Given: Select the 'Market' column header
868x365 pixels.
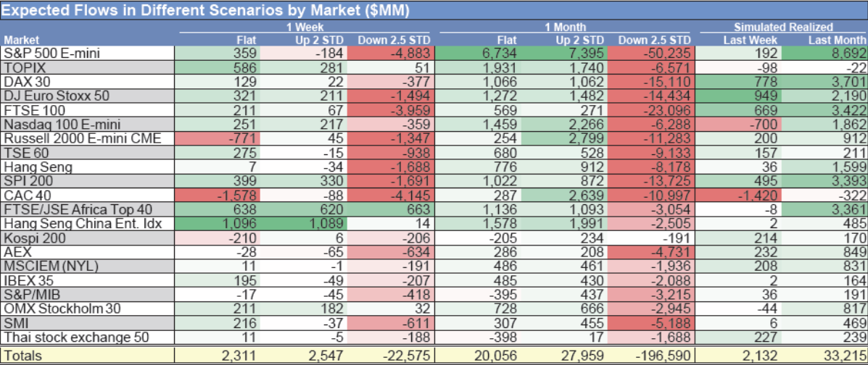Looking at the screenshot, I should click(20, 40).
